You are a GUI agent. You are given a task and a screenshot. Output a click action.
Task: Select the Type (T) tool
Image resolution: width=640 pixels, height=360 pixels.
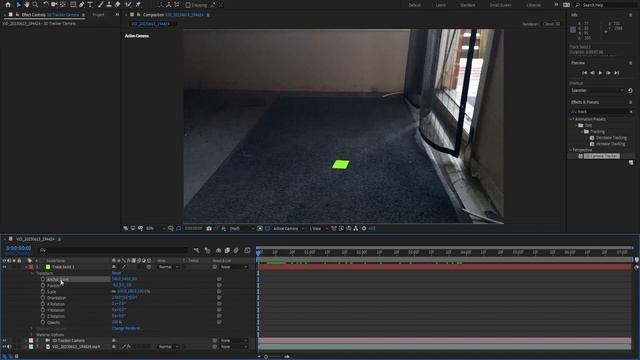click(90, 4)
